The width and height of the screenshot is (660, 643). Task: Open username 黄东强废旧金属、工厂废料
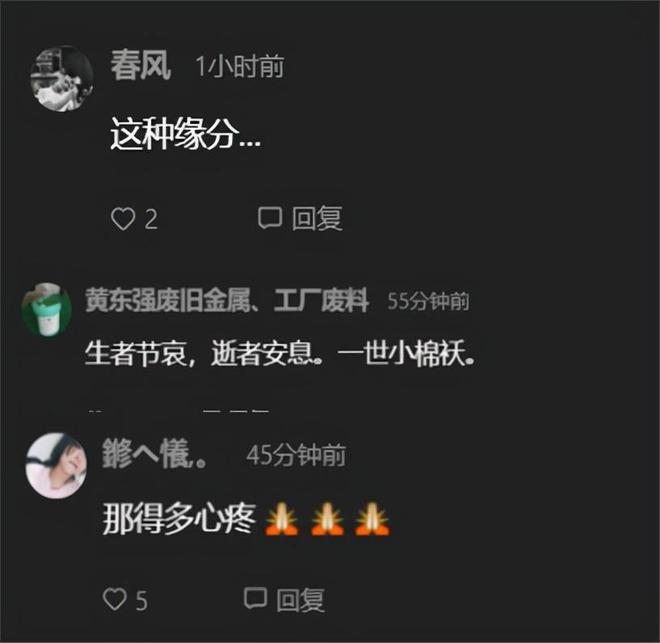coord(227,300)
